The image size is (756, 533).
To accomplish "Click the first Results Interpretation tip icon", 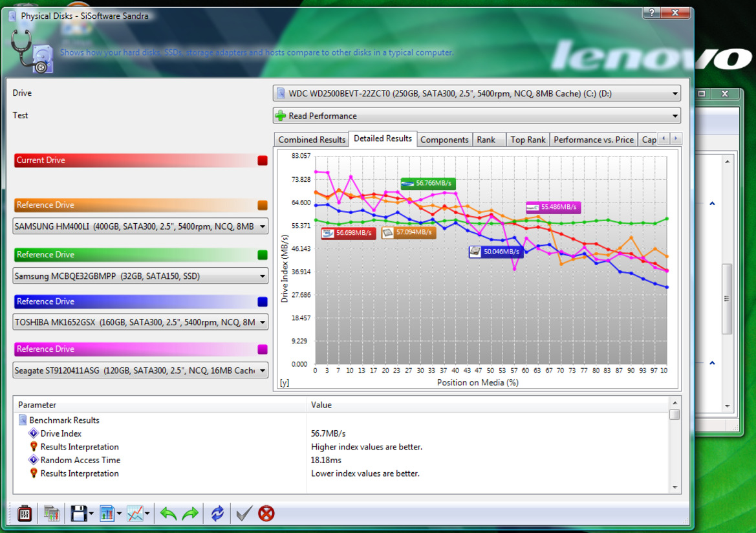I will [33, 447].
